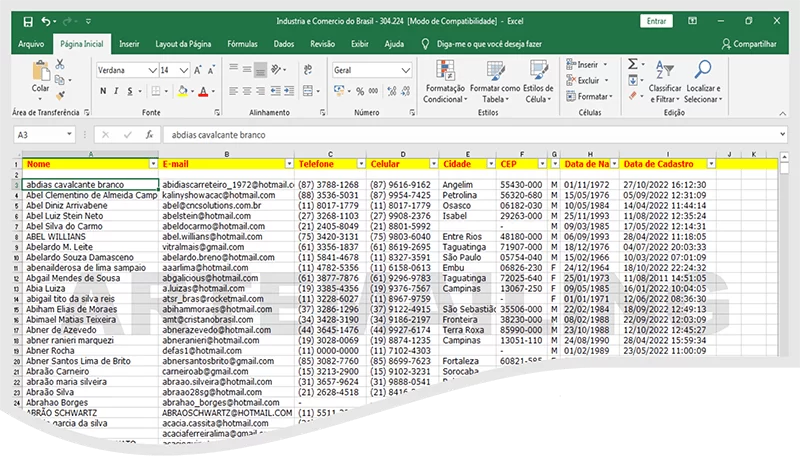Click the Entrar sign-in button
The height and width of the screenshot is (456, 800).
coord(656,21)
